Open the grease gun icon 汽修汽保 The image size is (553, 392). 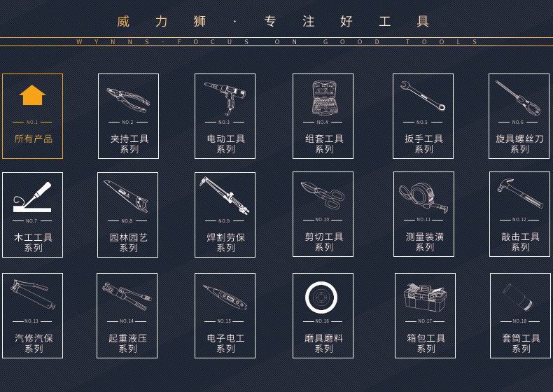(33, 295)
